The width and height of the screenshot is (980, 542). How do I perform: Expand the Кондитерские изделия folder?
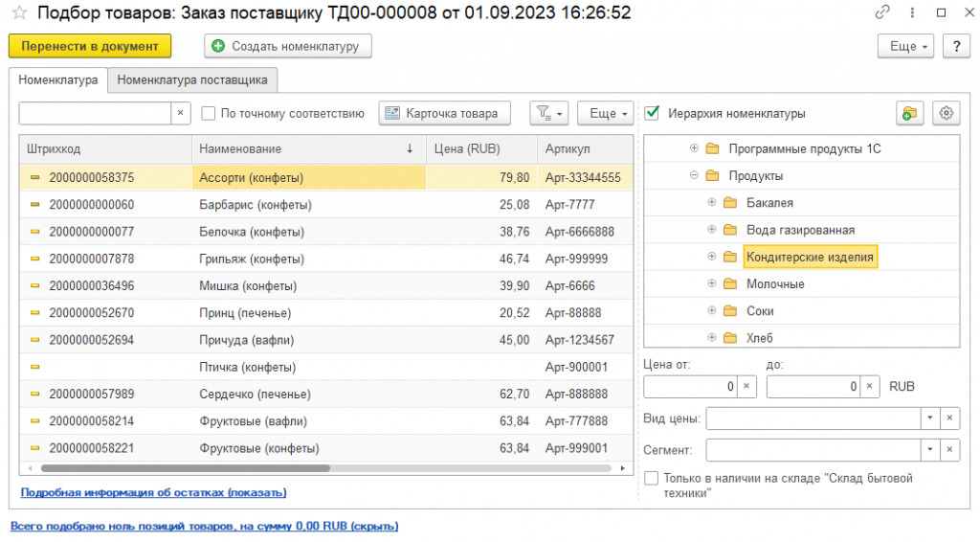[711, 257]
